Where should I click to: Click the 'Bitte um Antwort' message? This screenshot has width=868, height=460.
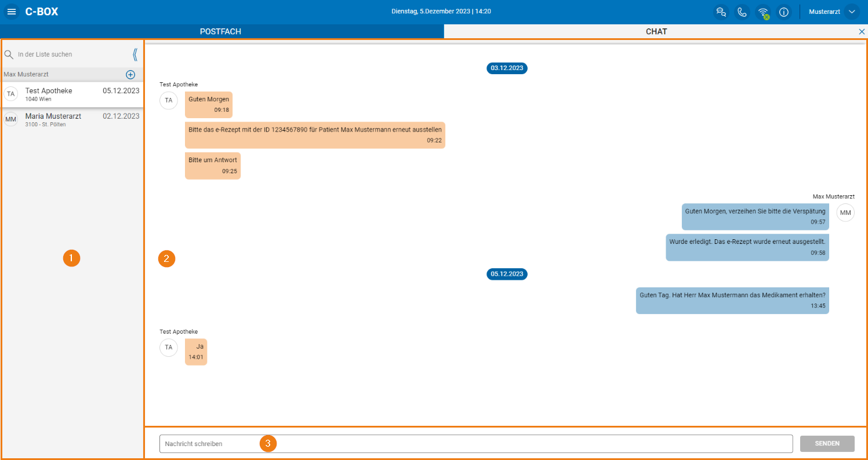(213, 166)
